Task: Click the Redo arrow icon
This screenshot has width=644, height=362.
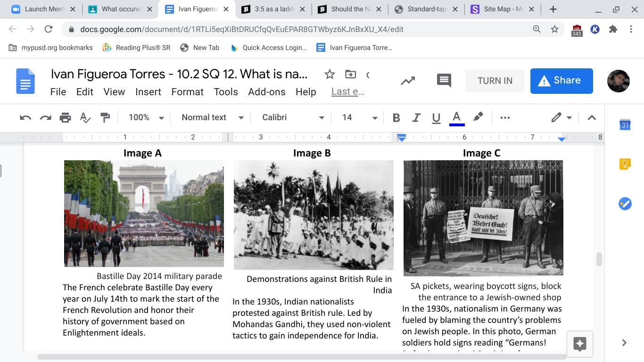Action: [45, 117]
